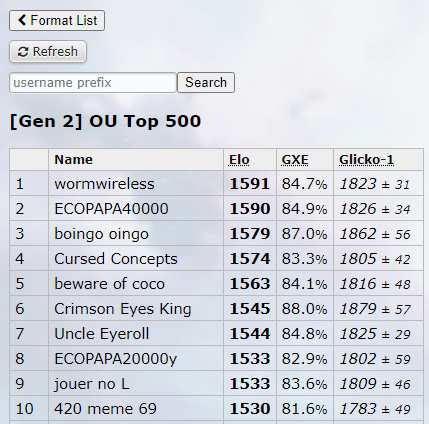Click the refresh arrows icon

coord(23,52)
